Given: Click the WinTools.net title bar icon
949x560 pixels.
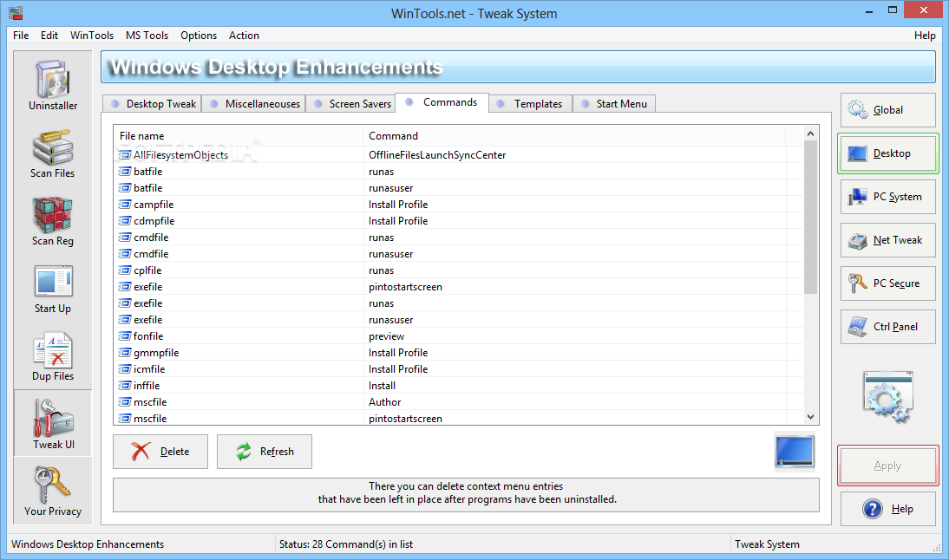Looking at the screenshot, I should click(x=16, y=12).
